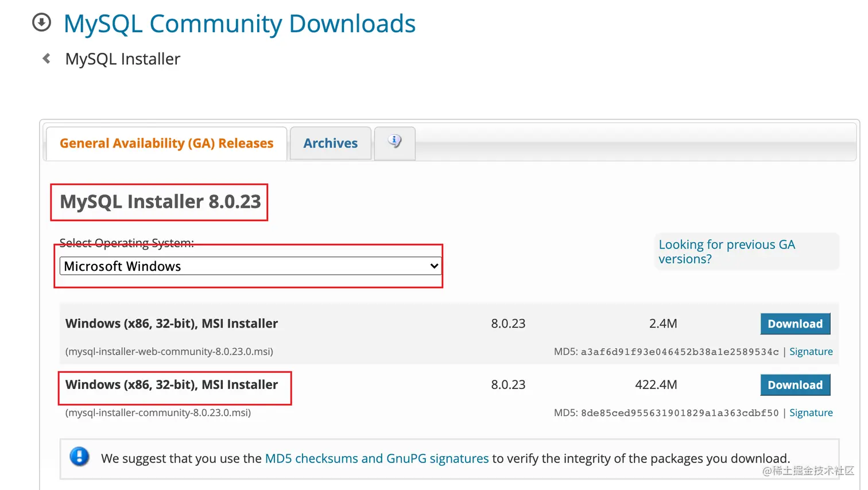Switch to General Availability (GA) Releases tab

click(166, 143)
